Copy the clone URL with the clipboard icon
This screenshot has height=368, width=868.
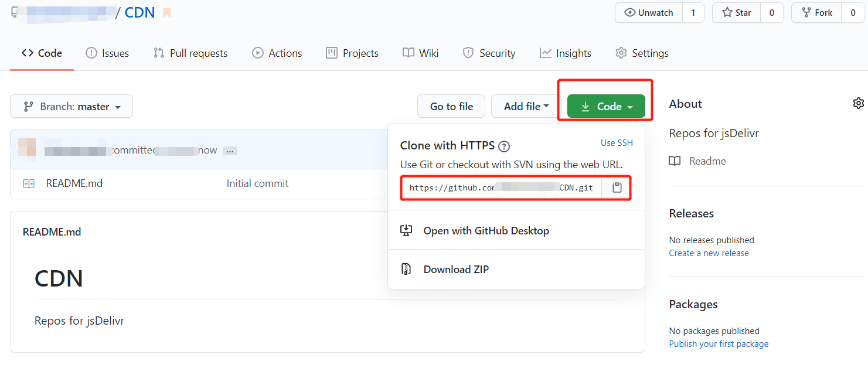tap(617, 188)
